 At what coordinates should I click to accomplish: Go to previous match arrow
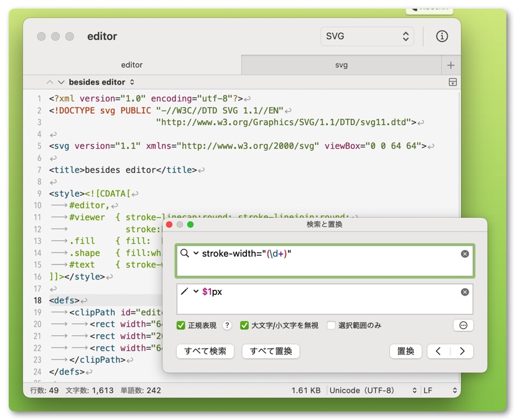click(438, 352)
